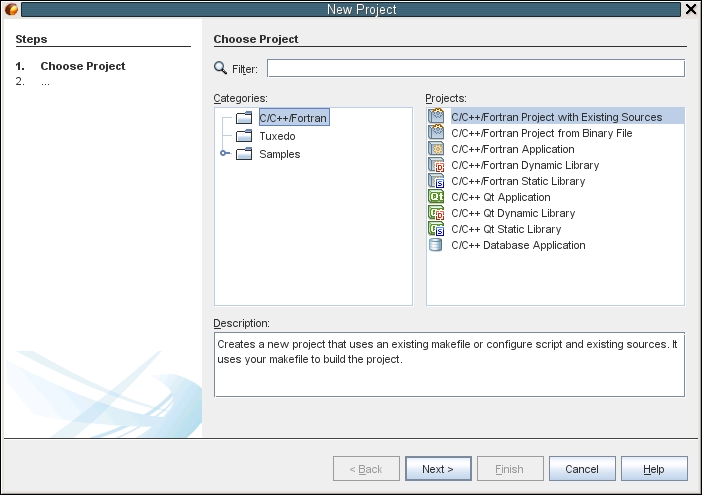
Task: Click the Fortran Dynamic Library icon
Action: coord(436,165)
